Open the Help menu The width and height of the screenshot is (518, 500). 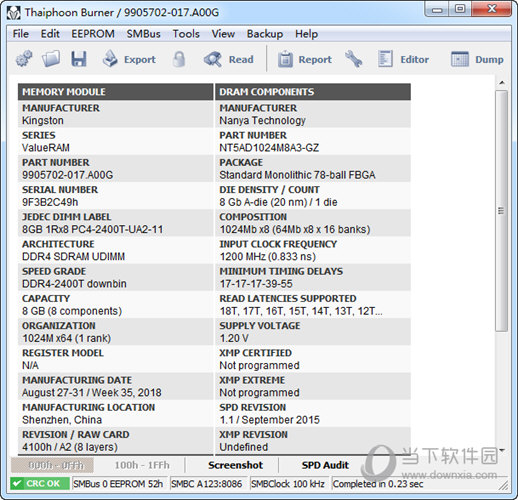click(306, 34)
